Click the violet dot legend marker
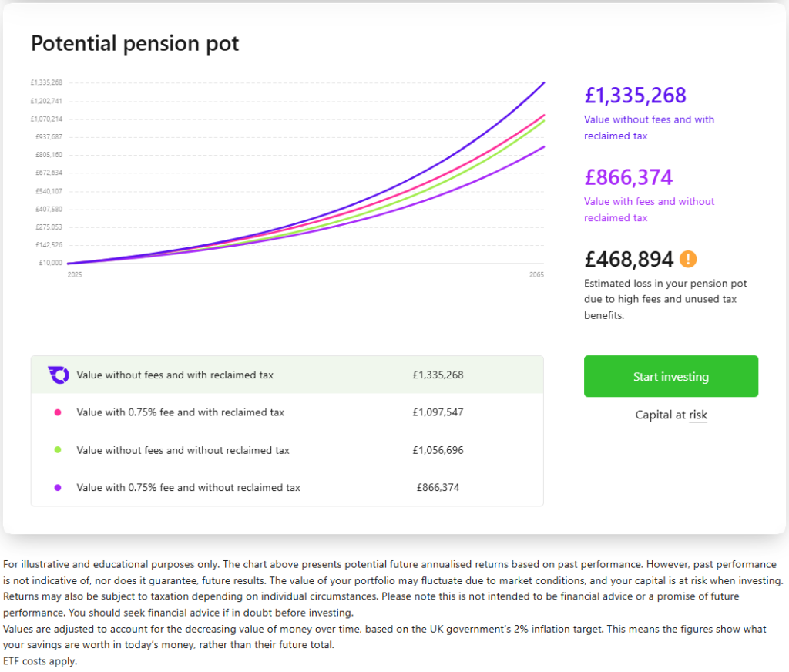The height and width of the screenshot is (672, 789). (x=58, y=487)
